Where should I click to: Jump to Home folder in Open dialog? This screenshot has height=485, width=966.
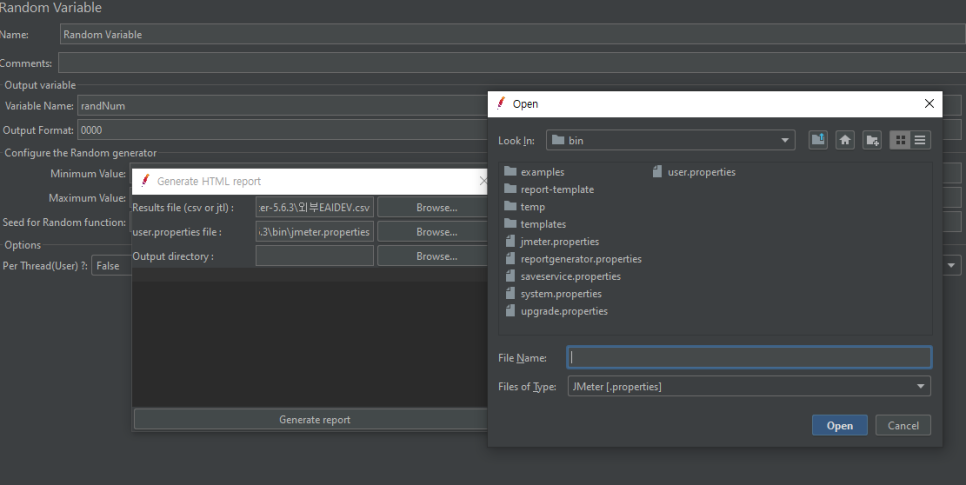pyautogui.click(x=845, y=140)
